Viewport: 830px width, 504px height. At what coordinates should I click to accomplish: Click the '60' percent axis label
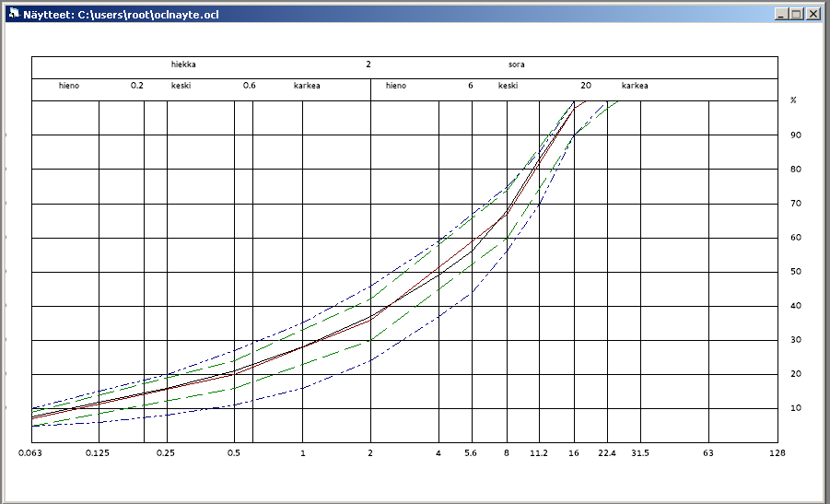pyautogui.click(x=796, y=238)
